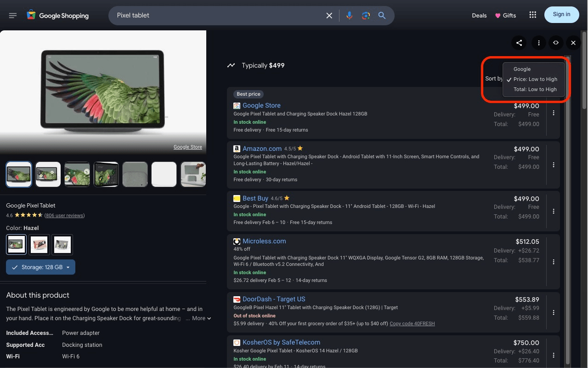Select the Google sort option
This screenshot has height=368, width=588.
tap(522, 69)
